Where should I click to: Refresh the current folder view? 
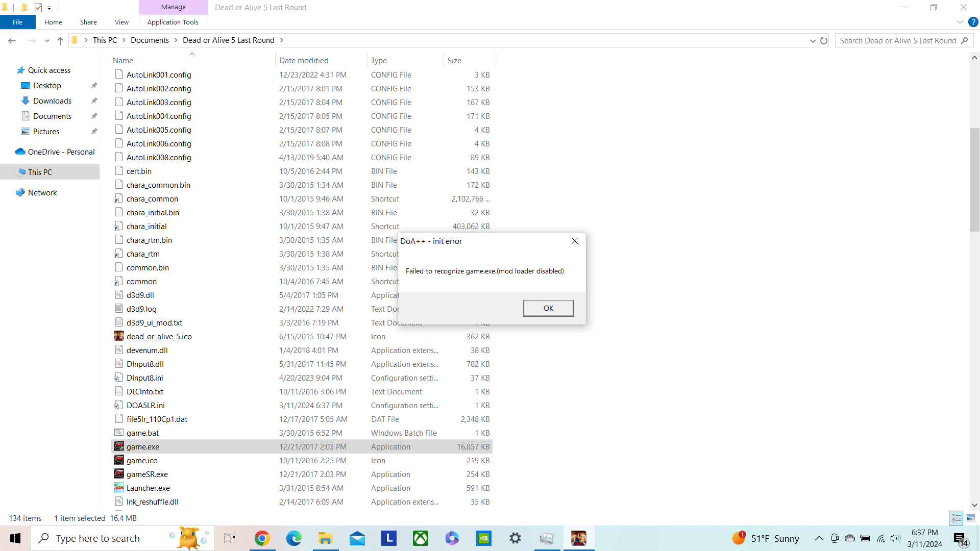(824, 40)
